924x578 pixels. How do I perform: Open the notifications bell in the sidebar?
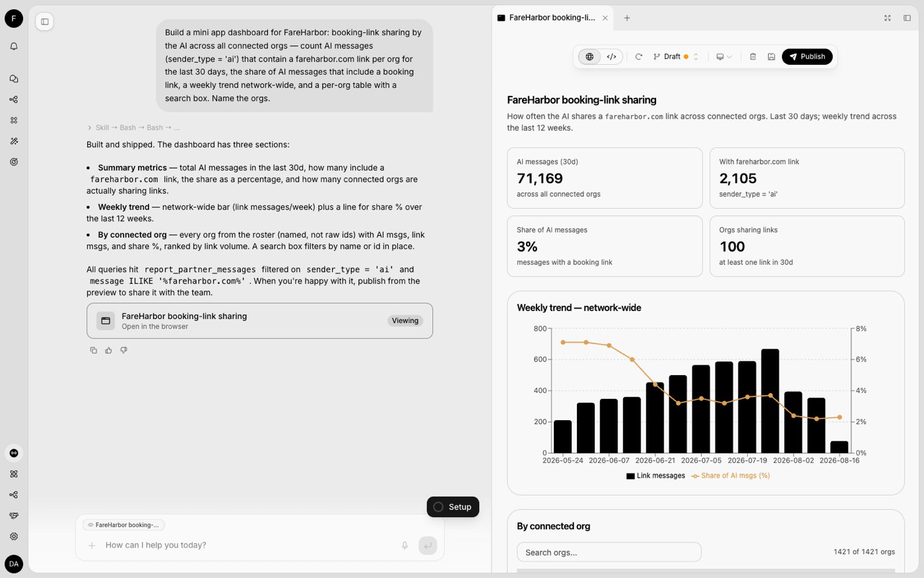tap(14, 46)
